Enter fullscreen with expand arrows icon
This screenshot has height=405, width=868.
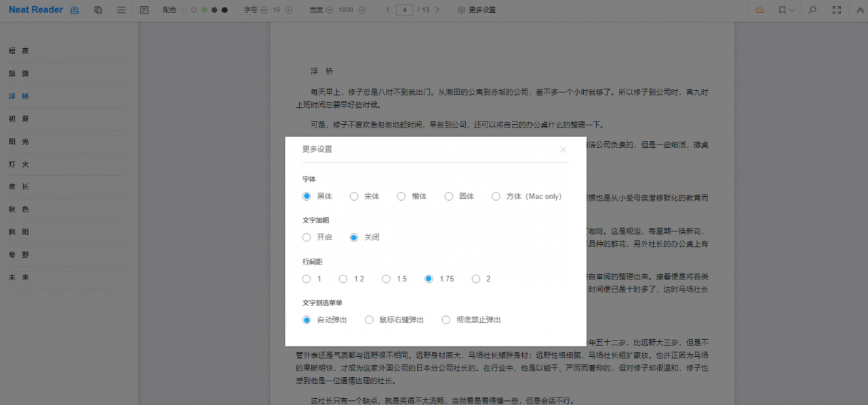(836, 10)
